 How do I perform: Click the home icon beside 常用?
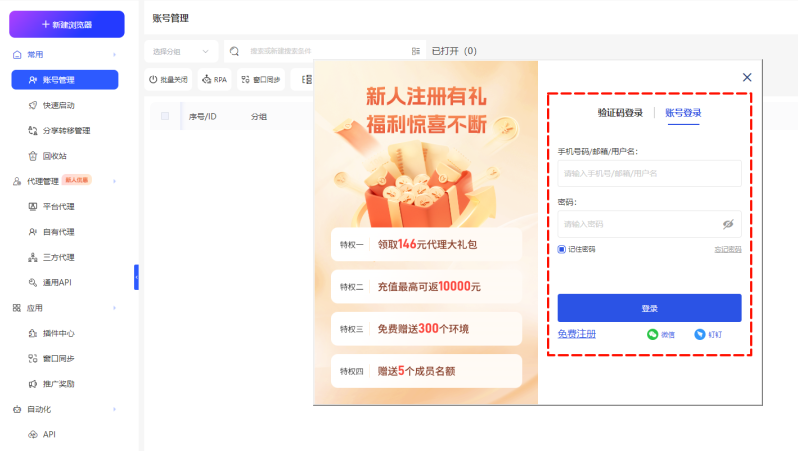pyautogui.click(x=17, y=54)
